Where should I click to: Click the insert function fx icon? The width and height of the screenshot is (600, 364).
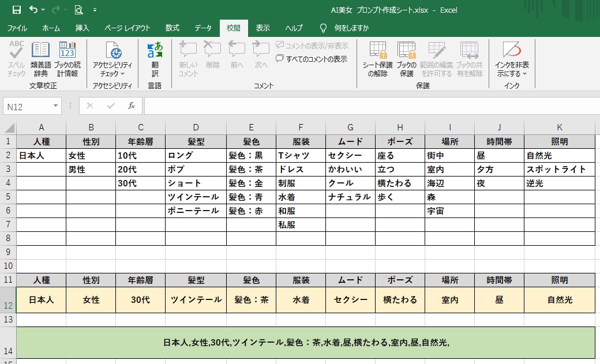[x=132, y=106]
